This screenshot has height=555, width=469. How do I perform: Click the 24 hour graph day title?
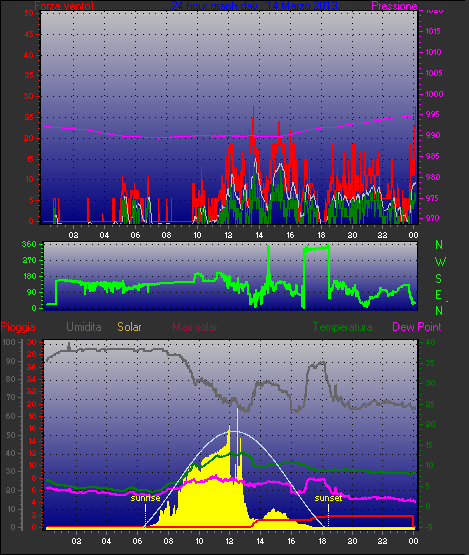(x=254, y=6)
